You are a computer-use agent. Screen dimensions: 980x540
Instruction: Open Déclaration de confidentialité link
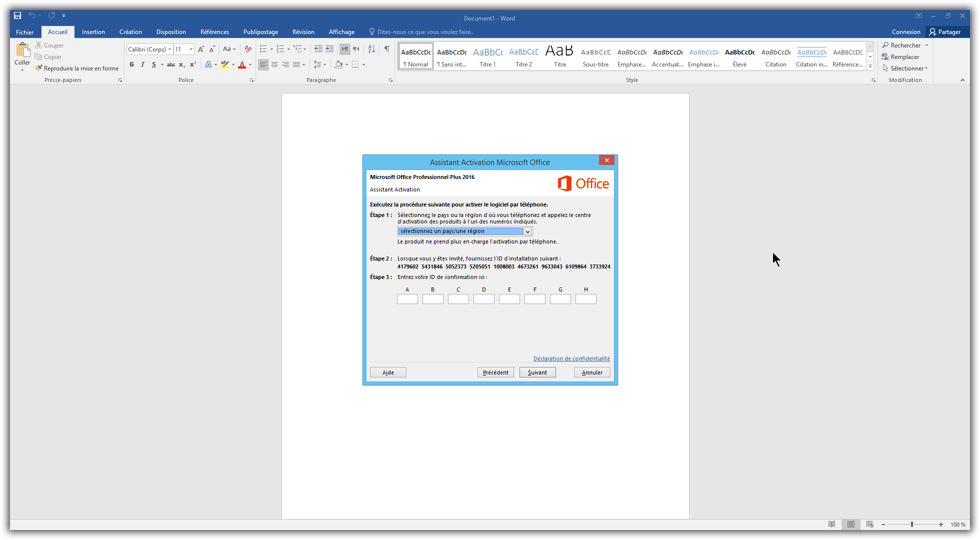571,358
